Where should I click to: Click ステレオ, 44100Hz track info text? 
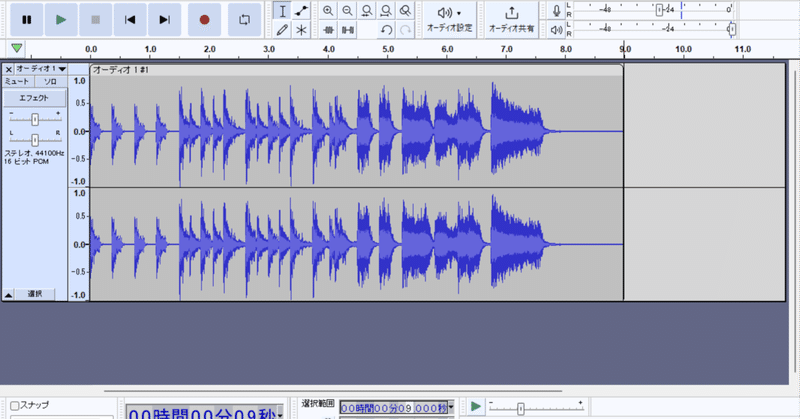(35, 153)
